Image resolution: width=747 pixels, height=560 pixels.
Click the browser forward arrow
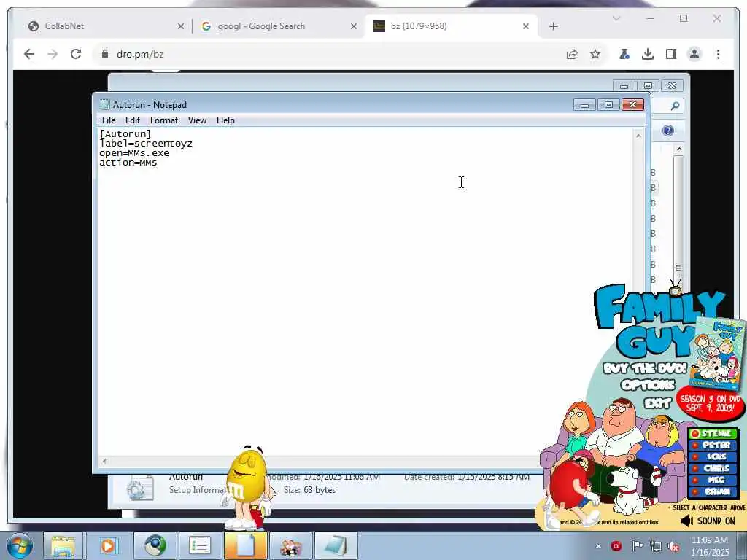[x=53, y=54]
